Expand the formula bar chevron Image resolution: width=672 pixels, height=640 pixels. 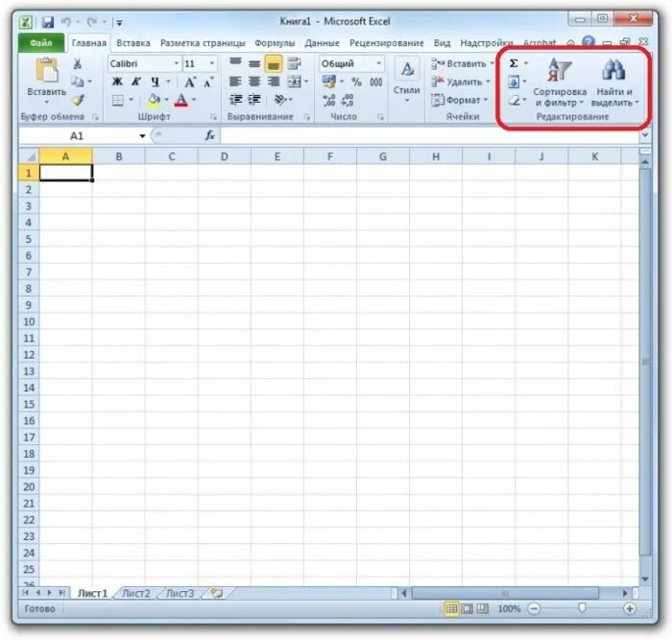click(x=645, y=135)
